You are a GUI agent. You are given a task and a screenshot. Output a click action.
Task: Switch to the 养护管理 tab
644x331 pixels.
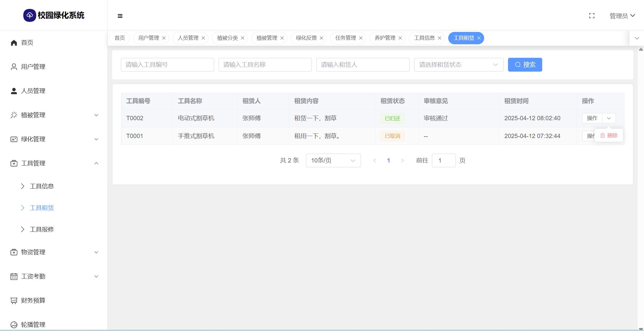point(385,38)
